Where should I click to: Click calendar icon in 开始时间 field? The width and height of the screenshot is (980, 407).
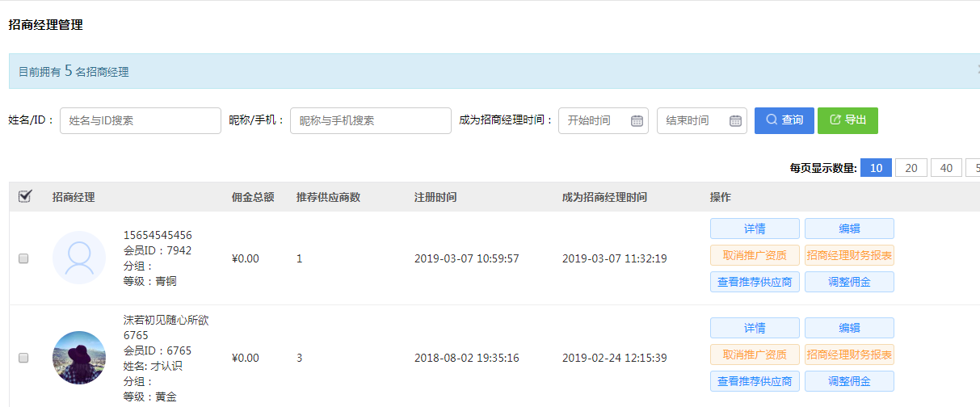point(637,121)
